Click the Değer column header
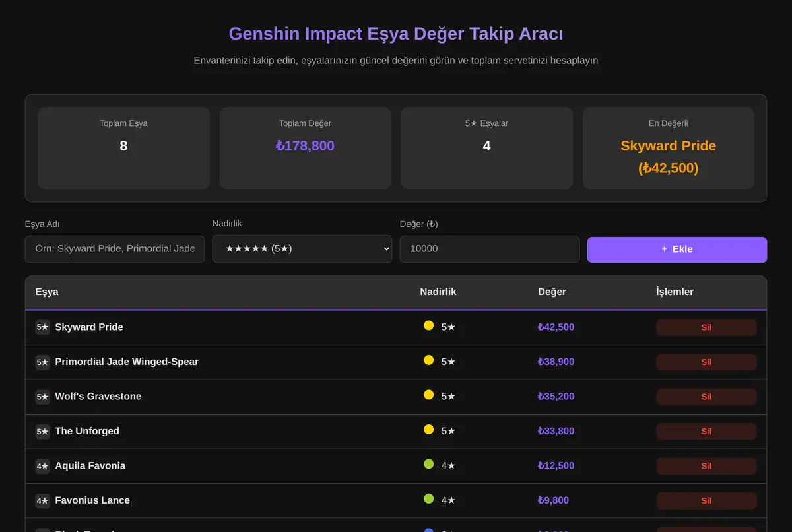Screen dimensions: 792x532 [552, 292]
